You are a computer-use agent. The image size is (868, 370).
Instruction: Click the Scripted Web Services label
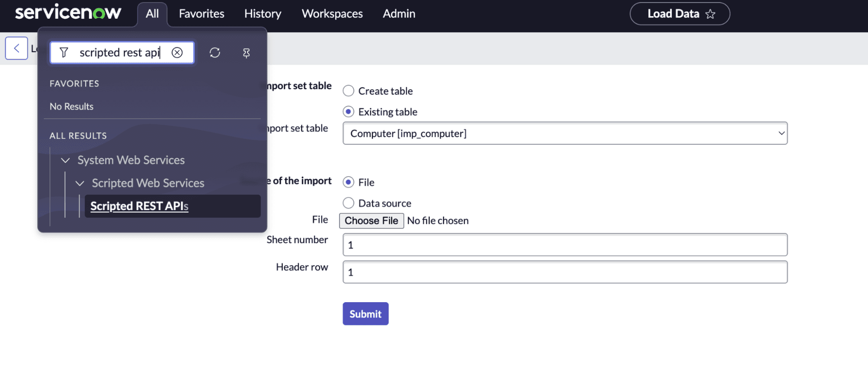(x=148, y=183)
